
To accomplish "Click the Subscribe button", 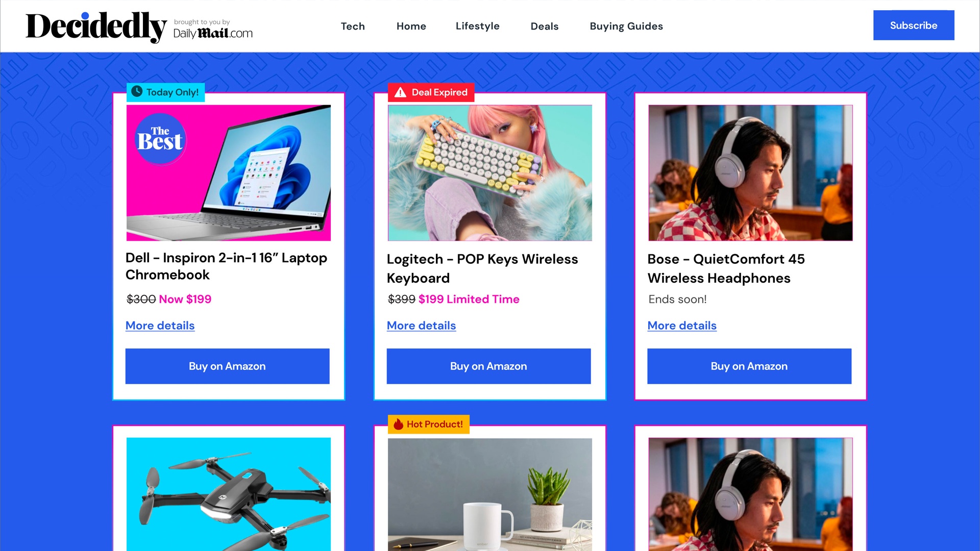I will click(x=914, y=26).
